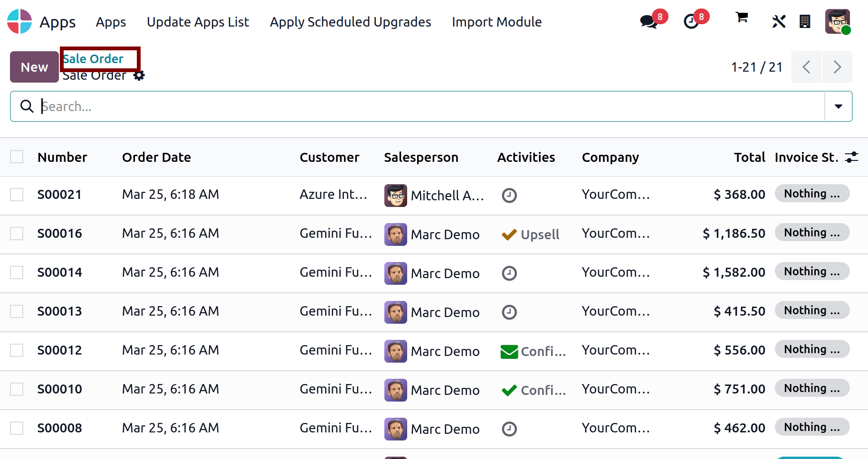Click the Upsell activity icon on order S00016
868x459 pixels.
(509, 234)
